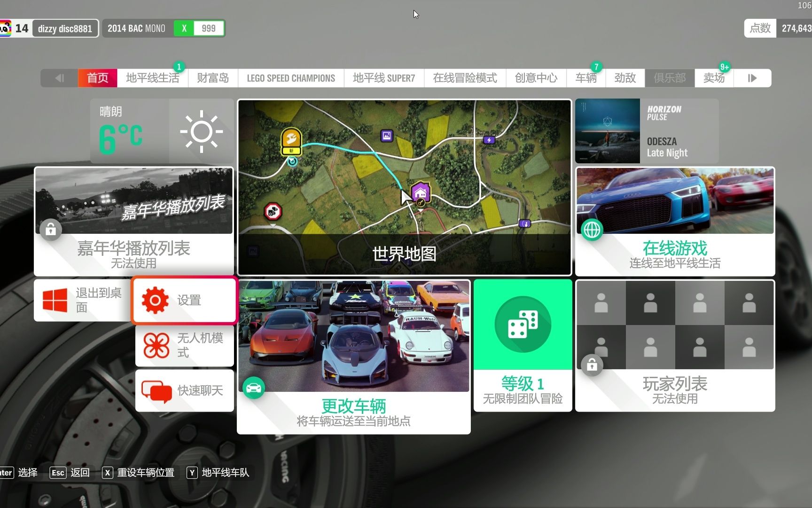Click the quick chat speech bubbles icon

tap(156, 391)
